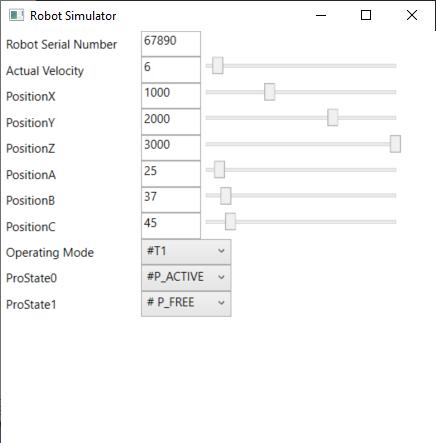
Task: Open the Operating Mode dropdown showing #T1
Action: tap(186, 252)
